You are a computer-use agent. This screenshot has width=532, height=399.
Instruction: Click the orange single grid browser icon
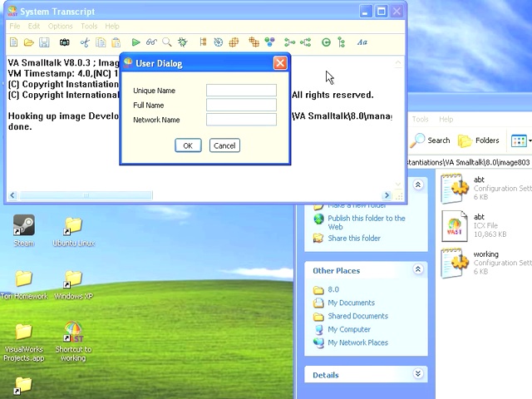pyautogui.click(x=234, y=42)
